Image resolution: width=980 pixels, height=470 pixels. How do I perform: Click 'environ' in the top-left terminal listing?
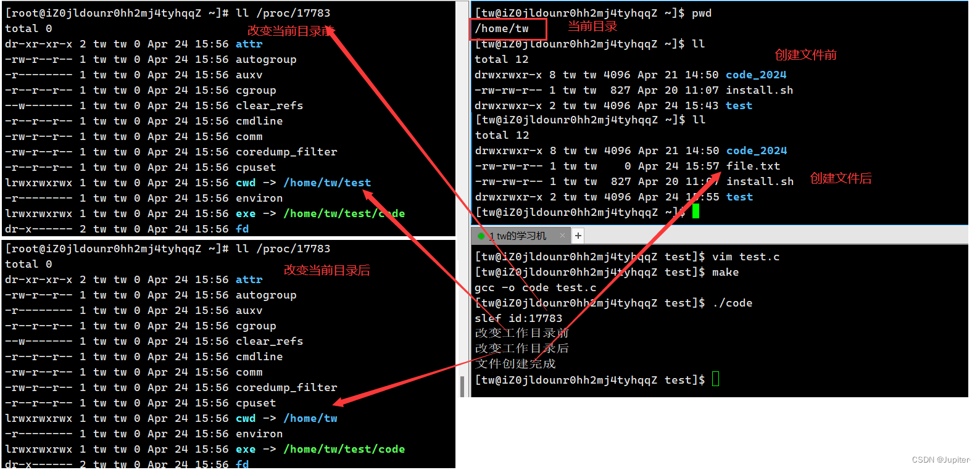click(259, 198)
